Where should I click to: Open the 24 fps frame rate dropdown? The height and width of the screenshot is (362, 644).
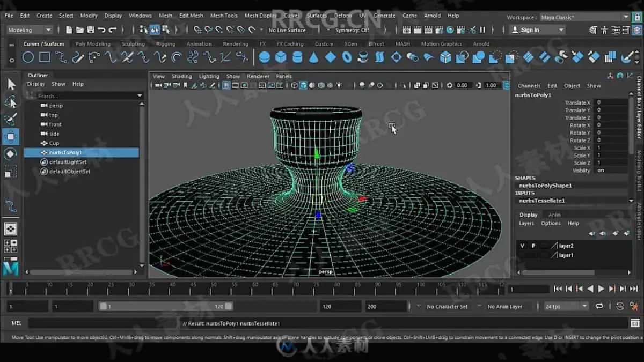coord(566,306)
